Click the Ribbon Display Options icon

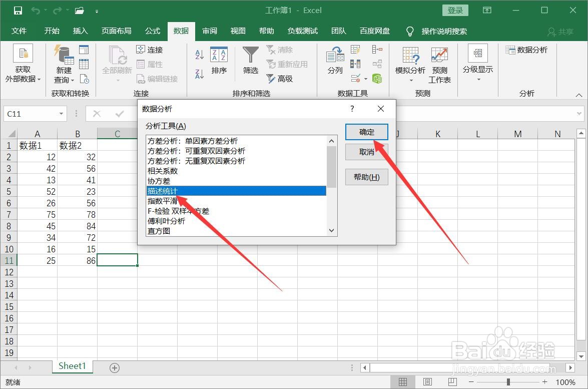(x=487, y=10)
